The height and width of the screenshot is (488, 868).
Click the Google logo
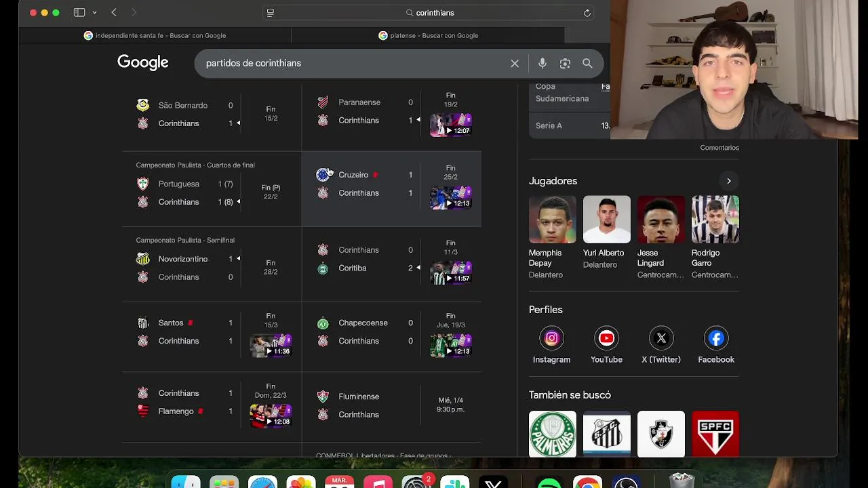[x=143, y=62]
